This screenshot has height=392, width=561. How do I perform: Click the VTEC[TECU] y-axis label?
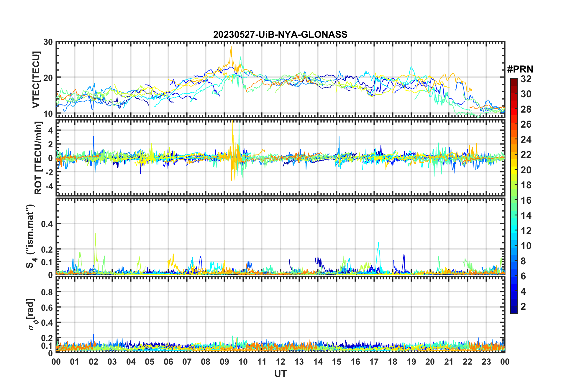click(x=36, y=80)
